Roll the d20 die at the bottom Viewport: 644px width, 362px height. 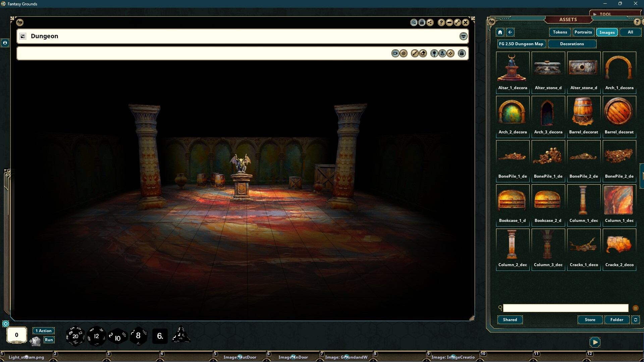point(75,336)
